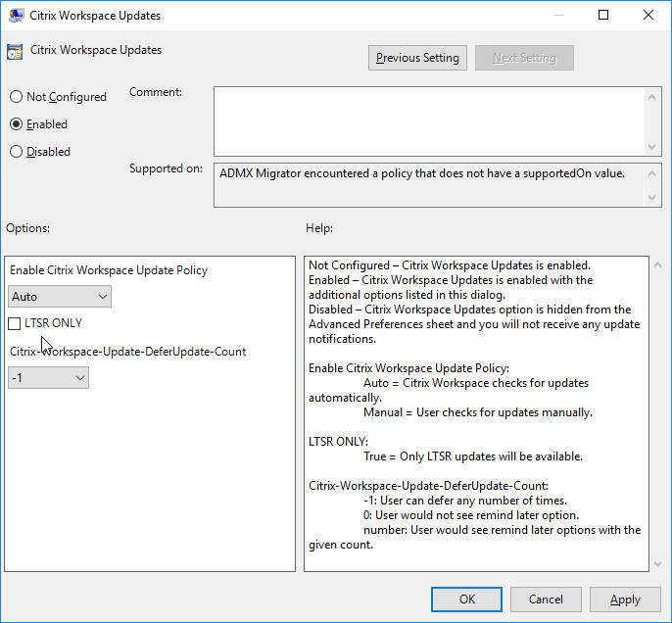Image resolution: width=672 pixels, height=623 pixels.
Task: Go to Previous Setting
Action: pos(417,58)
